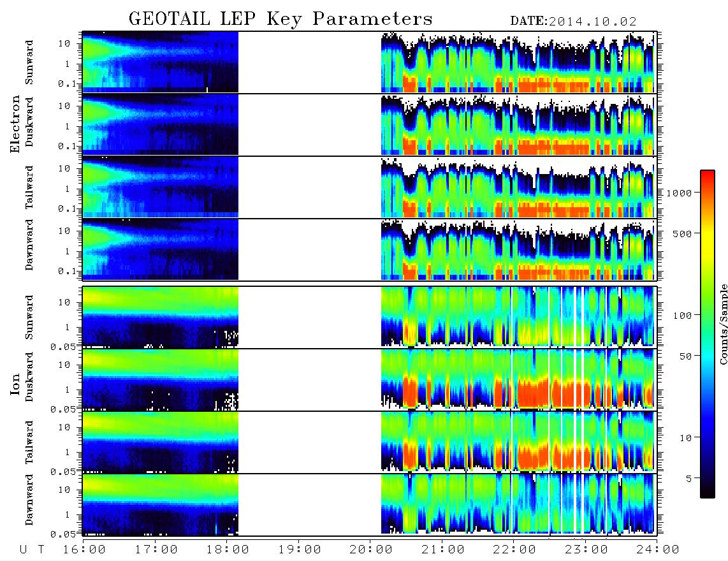Click the Electron Dawnward panel label
The height and width of the screenshot is (561, 728).
(29, 245)
